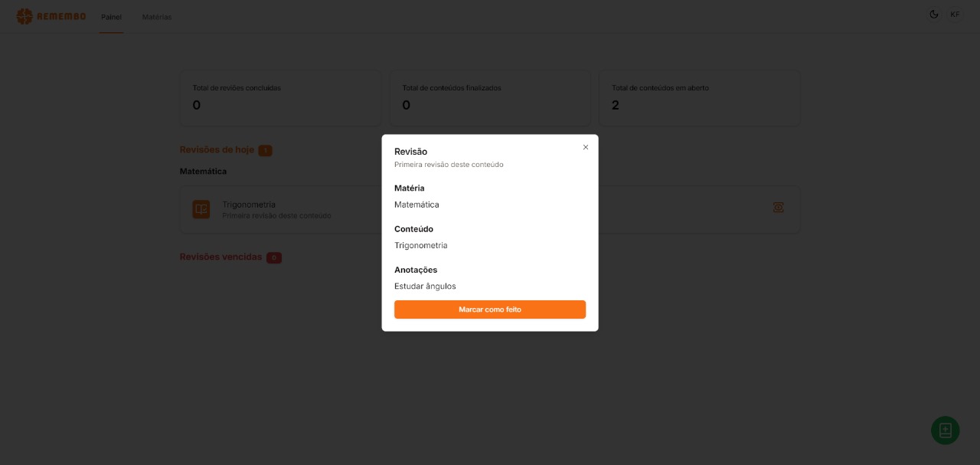Image resolution: width=980 pixels, height=465 pixels.
Task: Click the Estudar ângulos annotation text
Action: pos(425,287)
